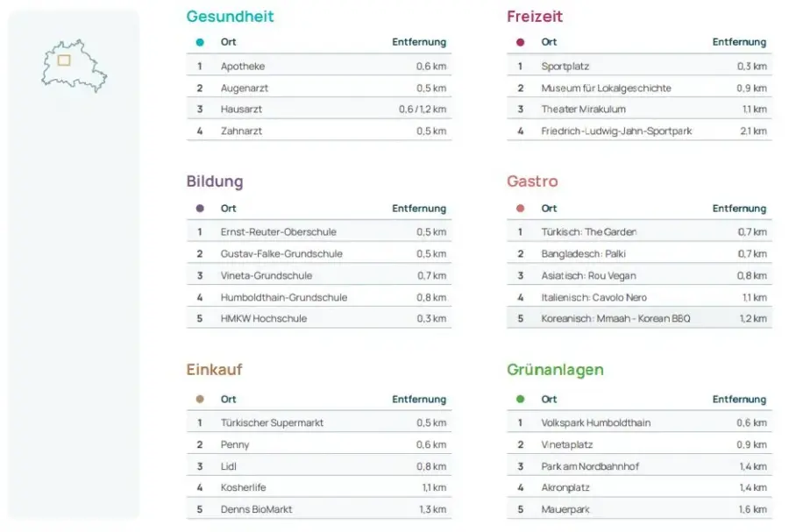Click the green dot under Grünanlagen
Viewport: 796px width, 532px height.
[521, 400]
